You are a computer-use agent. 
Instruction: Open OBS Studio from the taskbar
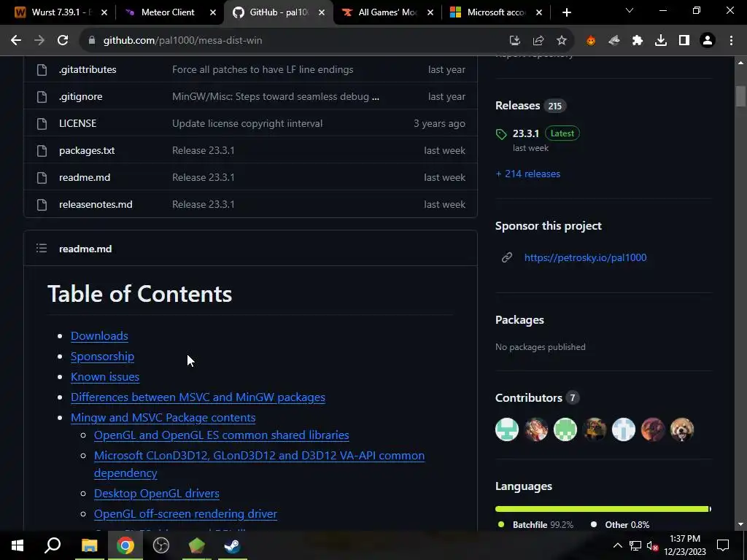point(161,545)
